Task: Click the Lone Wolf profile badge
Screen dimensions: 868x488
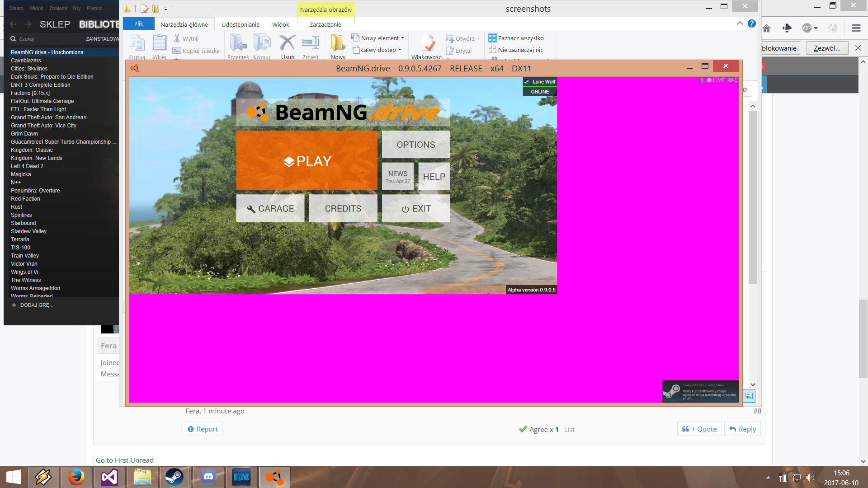Action: [540, 82]
